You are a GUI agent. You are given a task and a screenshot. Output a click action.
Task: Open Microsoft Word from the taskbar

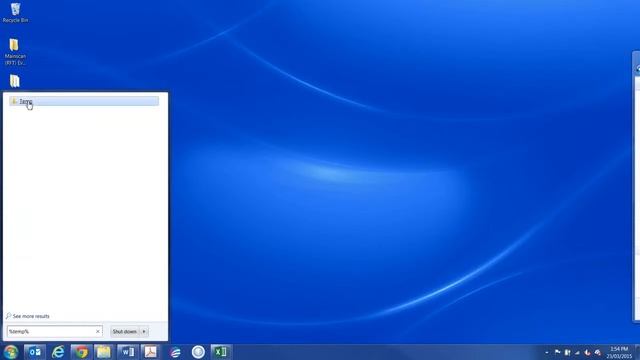[x=127, y=352]
